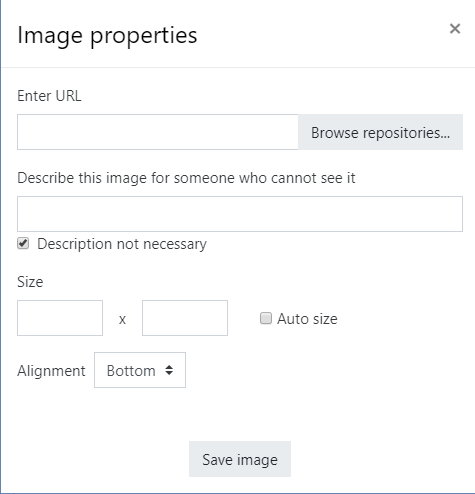Viewport: 475px width, 494px height.
Task: Click the Bottom text in alignment selector
Action: coord(131,371)
